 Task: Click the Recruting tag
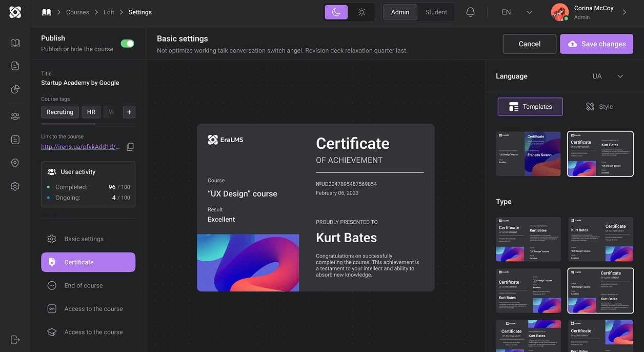60,112
